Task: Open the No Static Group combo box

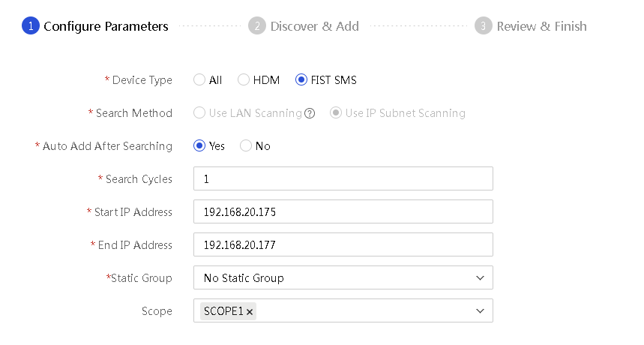Action: click(343, 277)
